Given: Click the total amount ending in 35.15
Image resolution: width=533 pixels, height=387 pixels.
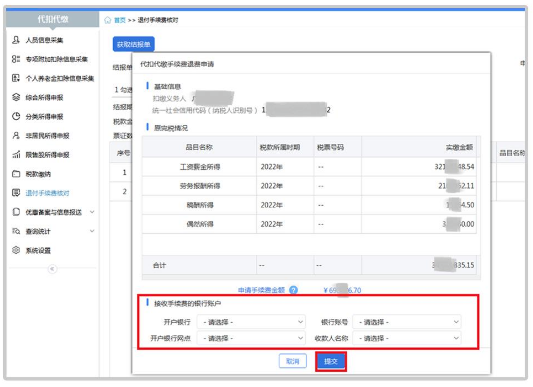Looking at the screenshot, I should coord(453,265).
